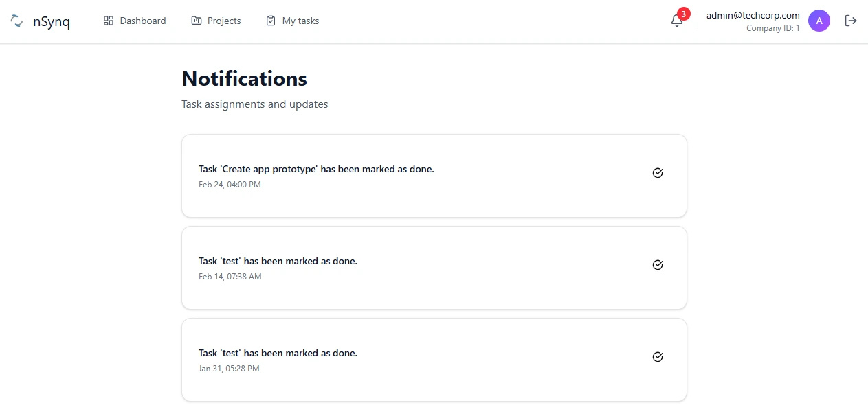
Task: Click the admin@techcorp.com account link
Action: [x=752, y=15]
